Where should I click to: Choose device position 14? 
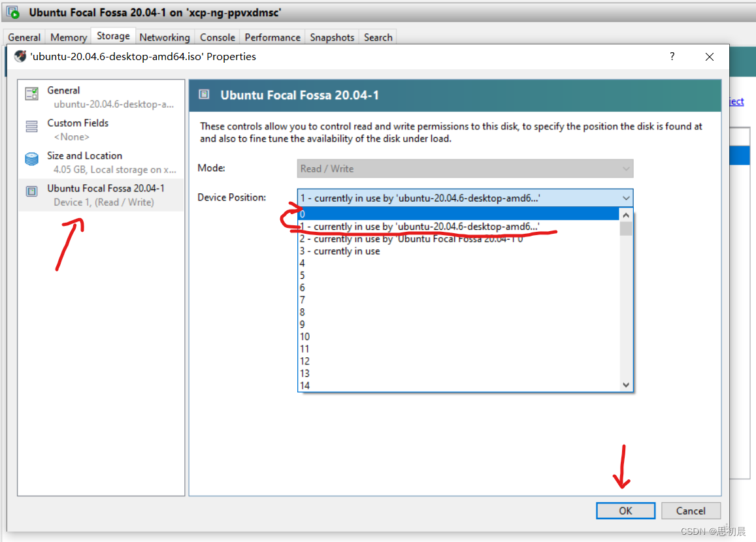point(459,385)
